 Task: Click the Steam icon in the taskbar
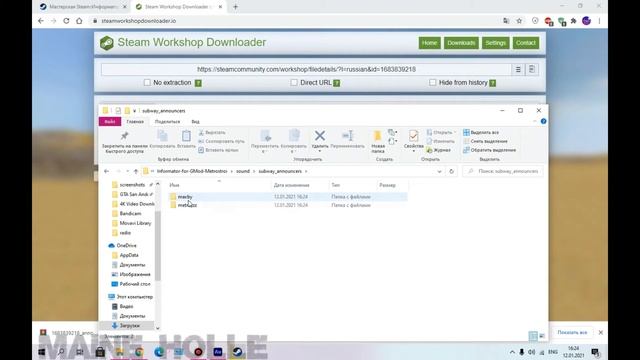[x=238, y=351]
